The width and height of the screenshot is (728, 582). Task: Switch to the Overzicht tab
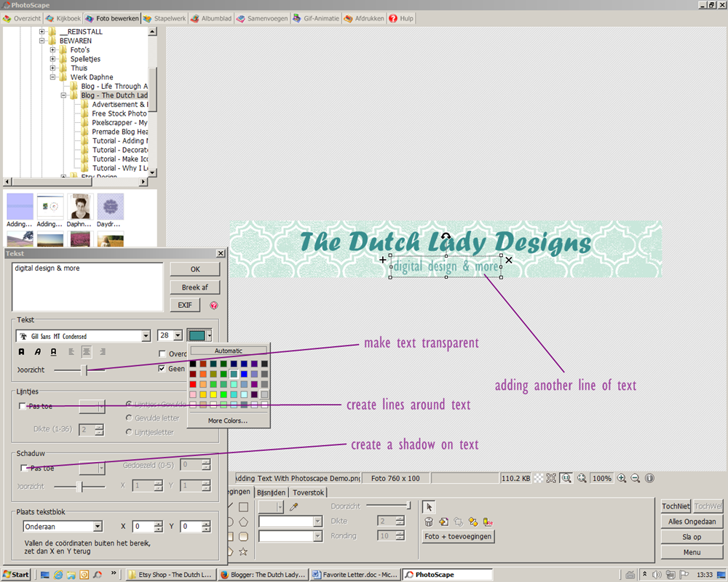tap(22, 19)
